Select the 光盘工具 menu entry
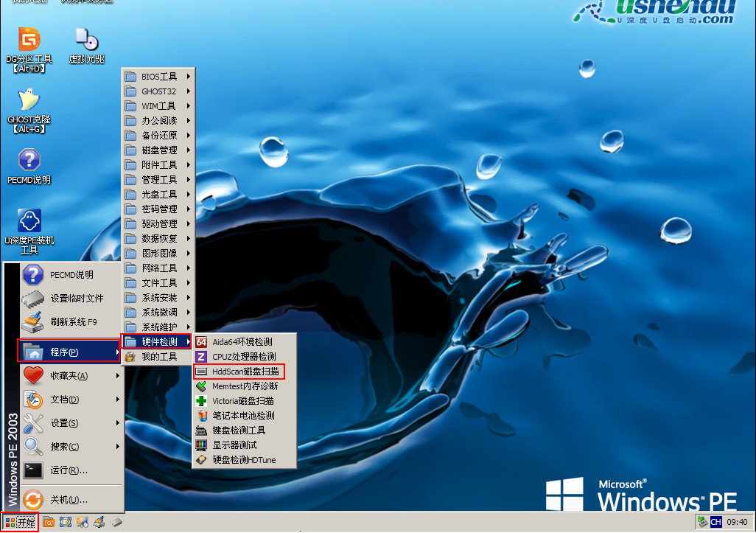 pos(158,195)
